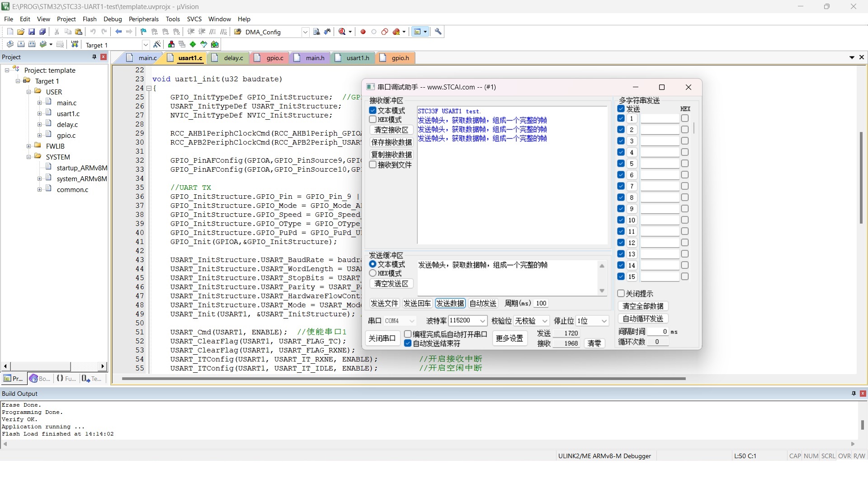Click the 自动循环发送 button
The width and height of the screenshot is (868, 488).
(643, 319)
